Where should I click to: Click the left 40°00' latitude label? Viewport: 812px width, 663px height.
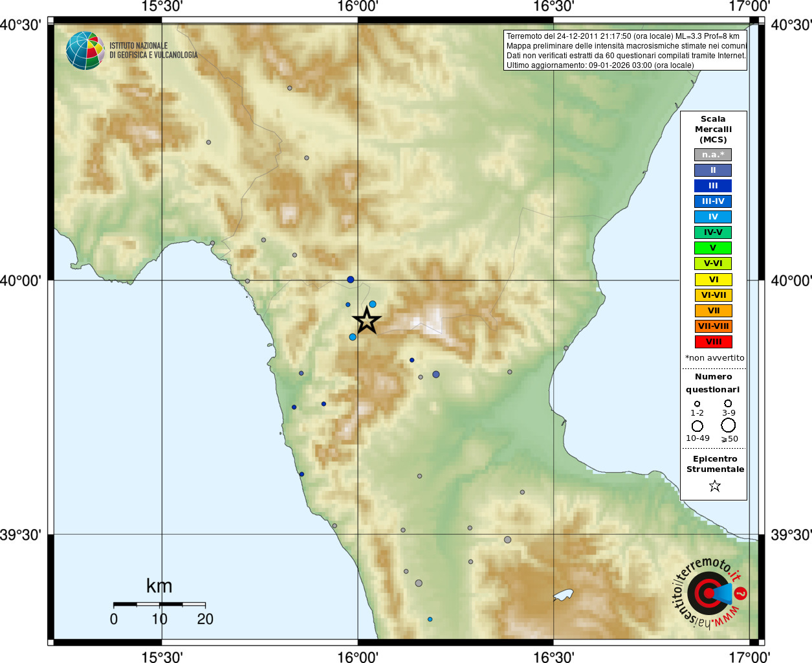(21, 281)
